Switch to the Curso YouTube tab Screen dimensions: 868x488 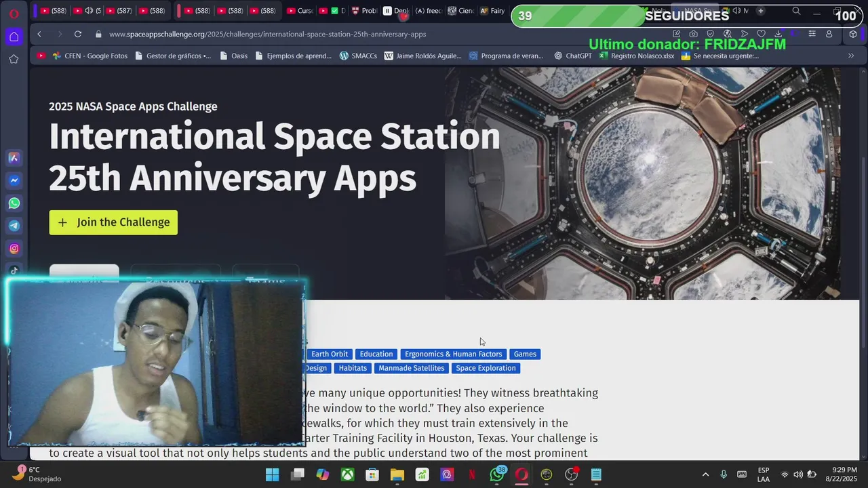click(299, 11)
